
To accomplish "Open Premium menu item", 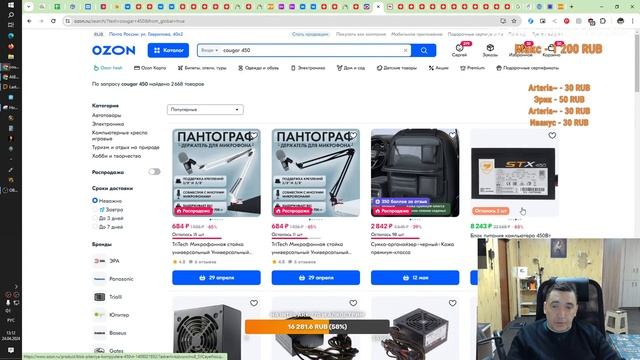I will 472,68.
